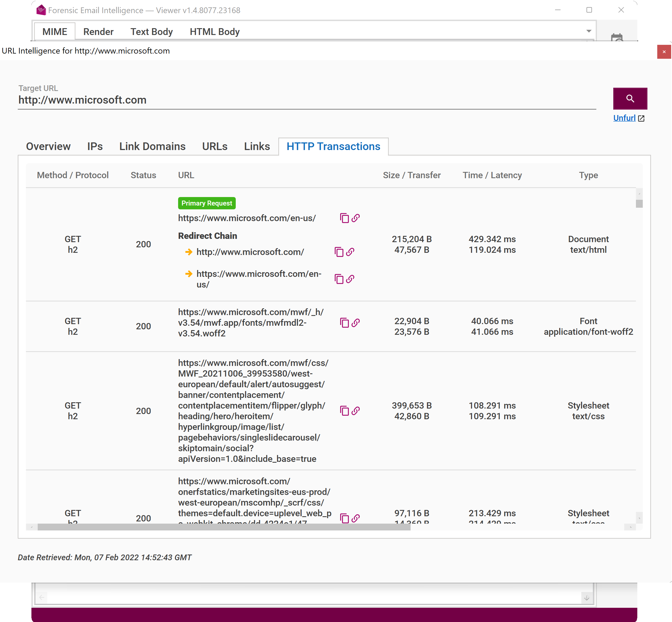Click the vertical scrollbar thumb in transactions table

[x=639, y=204]
